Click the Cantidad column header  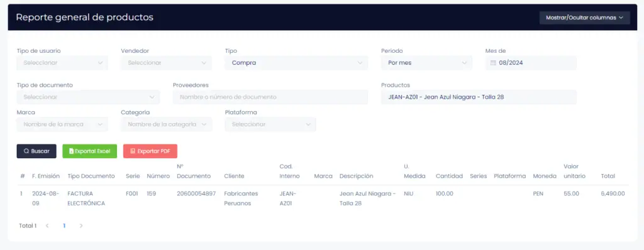pos(449,176)
